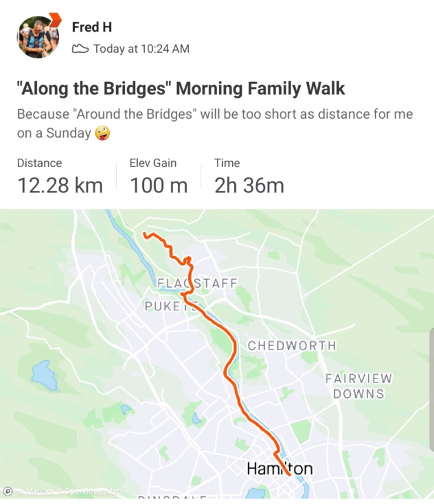434x504 pixels.
Task: Open the Fred H athlete name link
Action: point(92,27)
